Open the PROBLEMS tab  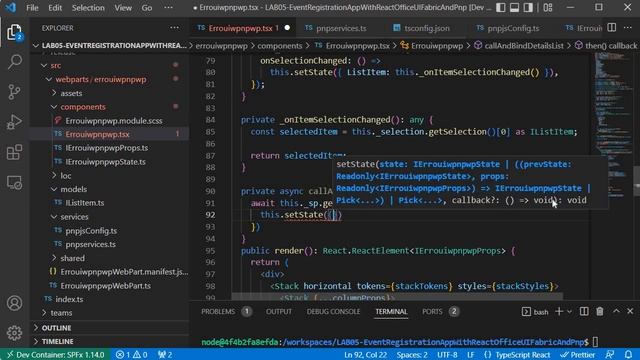point(218,311)
